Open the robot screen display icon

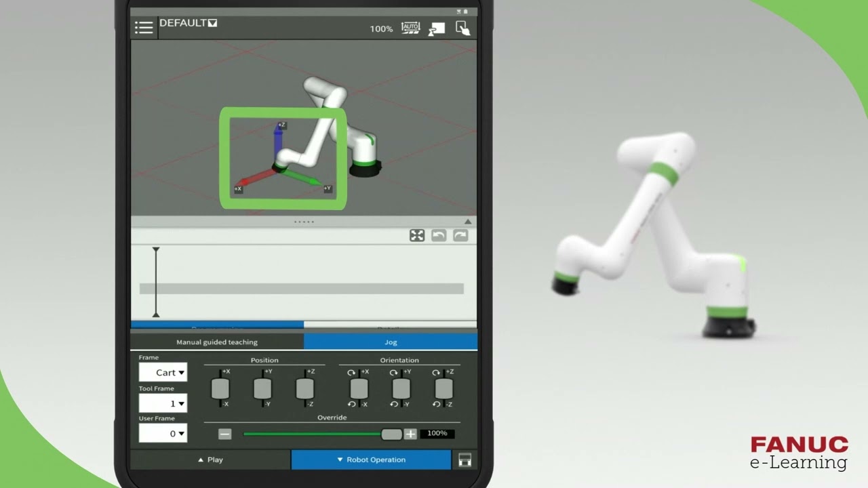click(436, 28)
